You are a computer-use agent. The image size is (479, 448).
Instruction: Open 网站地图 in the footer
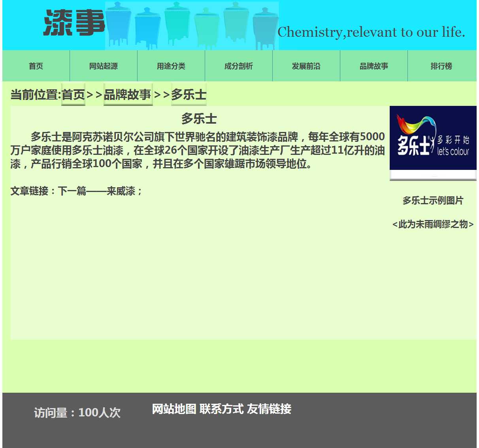tap(174, 409)
